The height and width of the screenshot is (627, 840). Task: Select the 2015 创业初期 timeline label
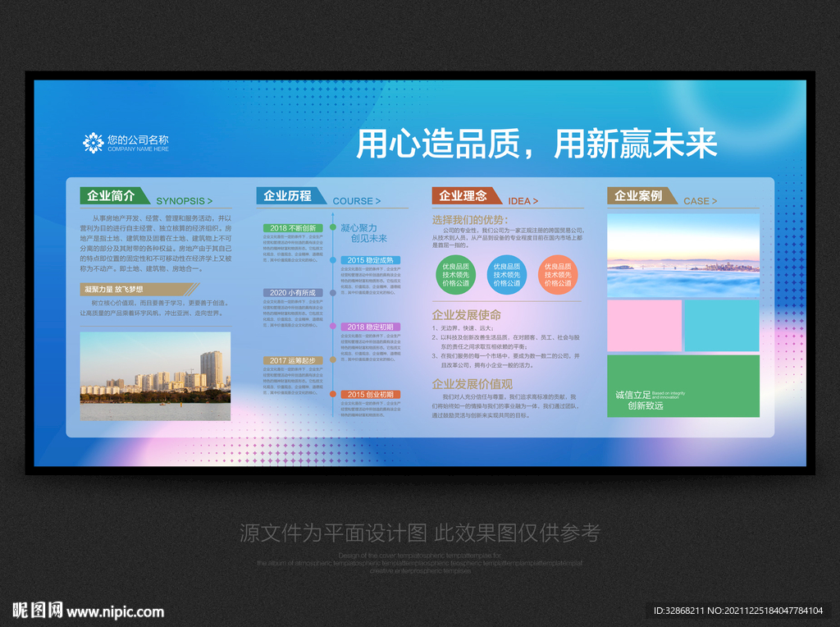pos(370,395)
